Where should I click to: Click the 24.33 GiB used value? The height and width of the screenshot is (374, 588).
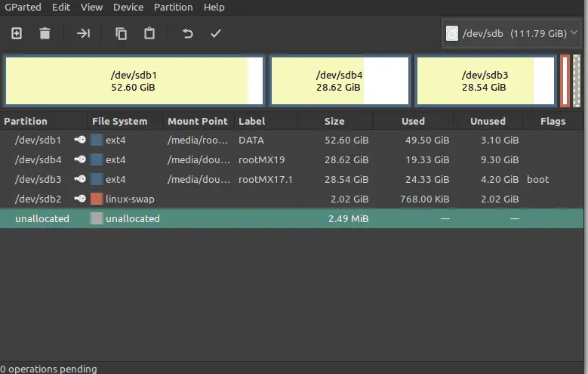pos(427,179)
